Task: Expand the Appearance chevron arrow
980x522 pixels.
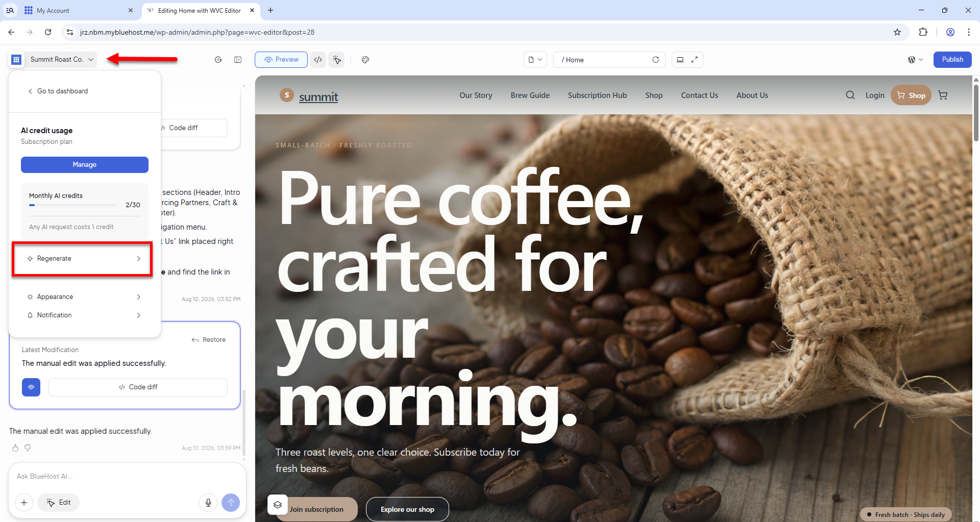Action: (138, 297)
